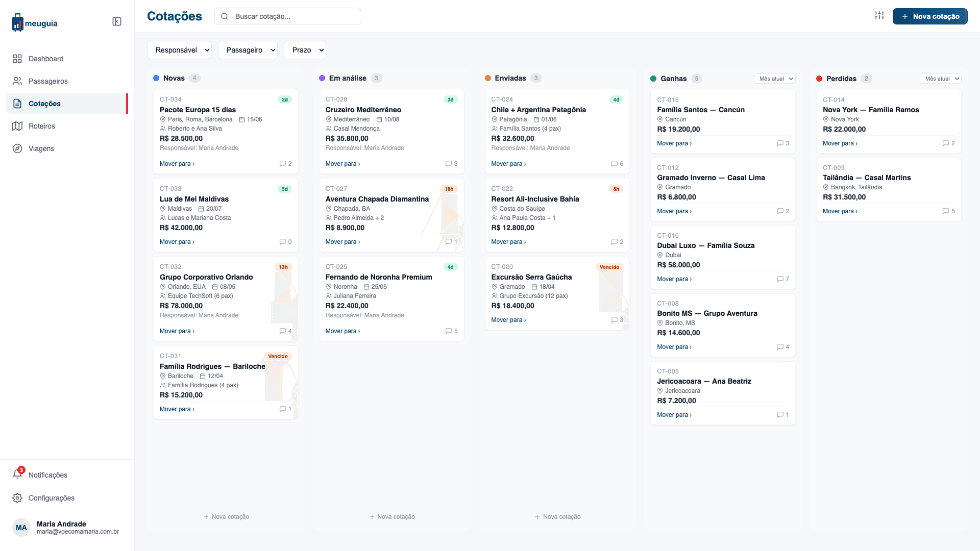Open comments on card CT-024
980x551 pixels.
pos(617,164)
